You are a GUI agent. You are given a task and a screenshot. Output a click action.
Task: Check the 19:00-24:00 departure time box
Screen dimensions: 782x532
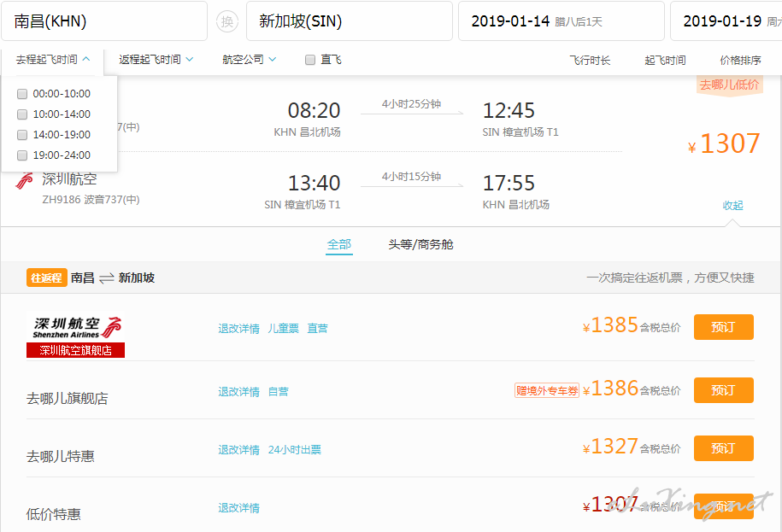(22, 155)
